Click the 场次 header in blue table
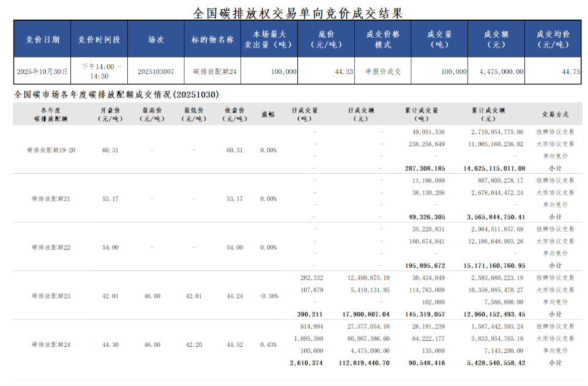 [156, 39]
